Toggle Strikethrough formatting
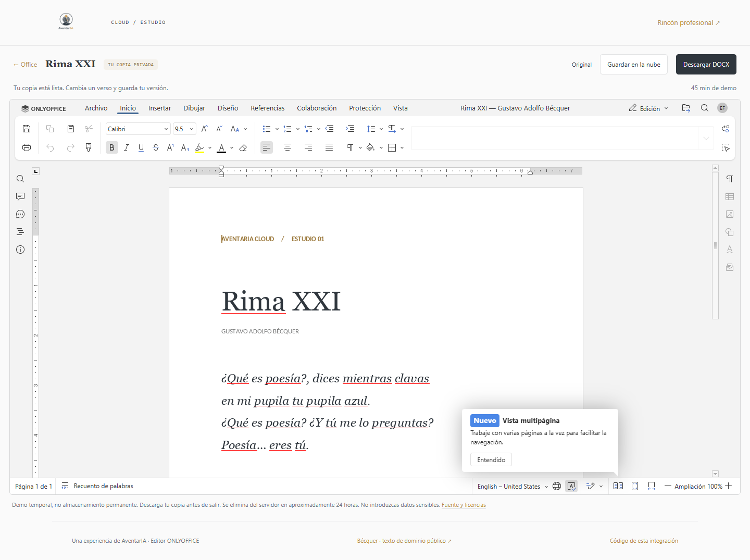 [156, 147]
